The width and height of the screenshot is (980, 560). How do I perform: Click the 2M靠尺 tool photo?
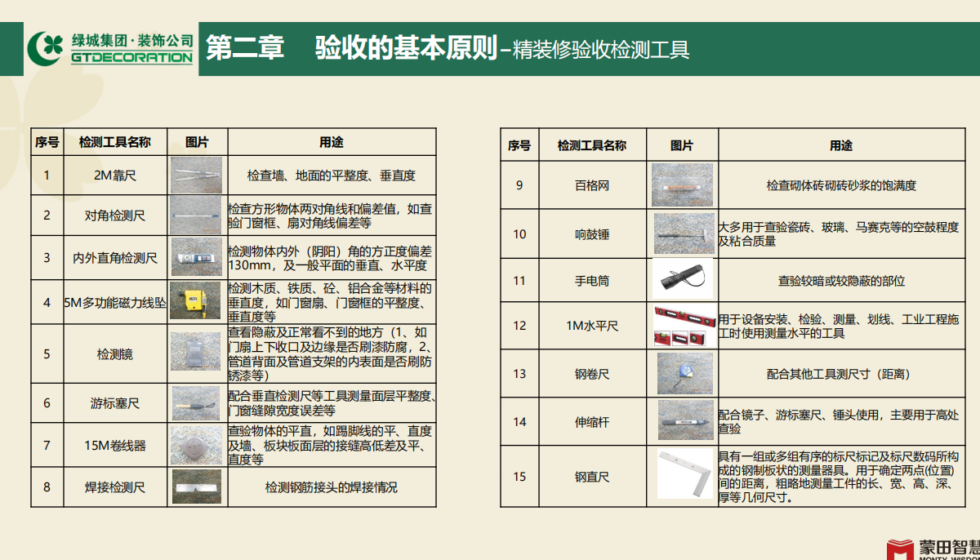[196, 175]
